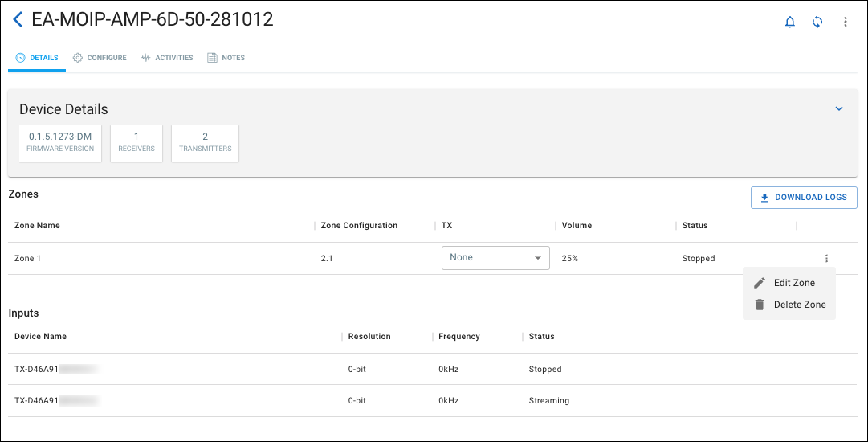
Task: Choose Delete Zone from context menu
Action: pos(799,305)
